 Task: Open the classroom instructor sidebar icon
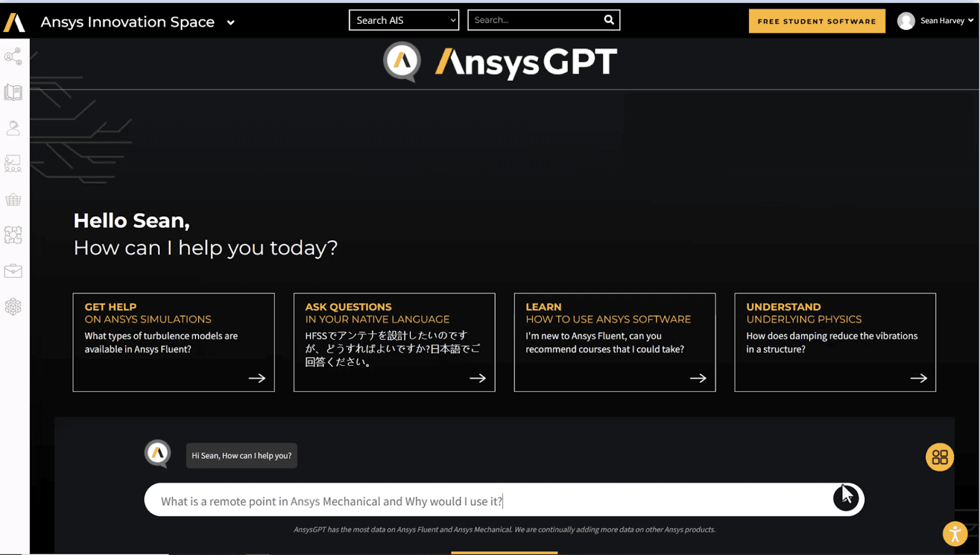(13, 164)
